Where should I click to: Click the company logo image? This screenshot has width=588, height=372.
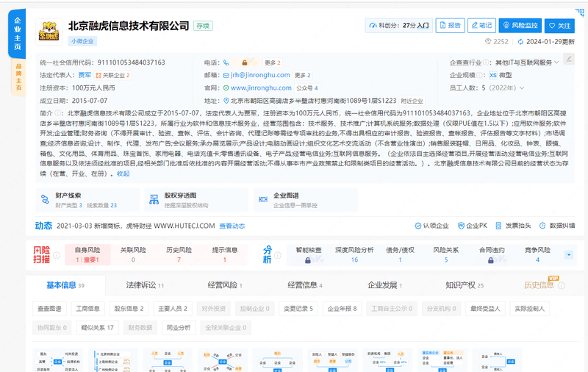pos(49,32)
